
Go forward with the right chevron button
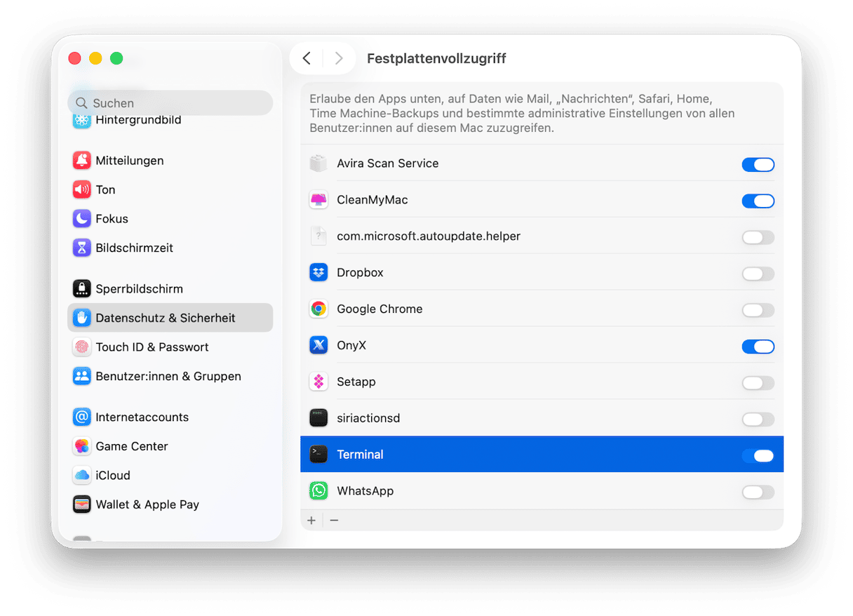339,58
